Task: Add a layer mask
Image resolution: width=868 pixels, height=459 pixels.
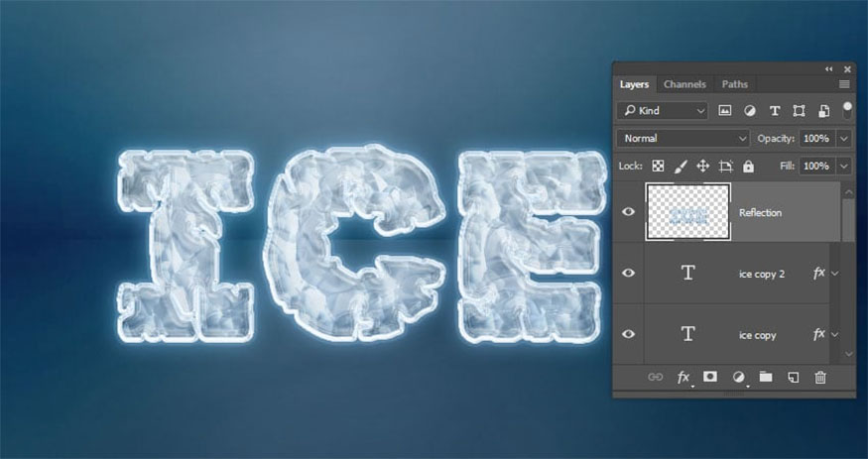Action: [710, 377]
